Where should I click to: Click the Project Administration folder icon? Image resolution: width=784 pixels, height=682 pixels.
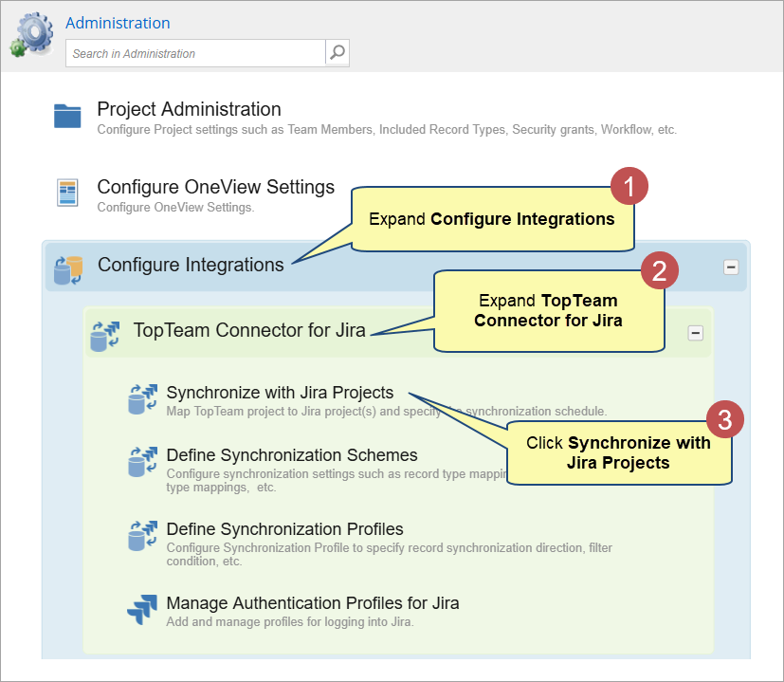coord(68,117)
